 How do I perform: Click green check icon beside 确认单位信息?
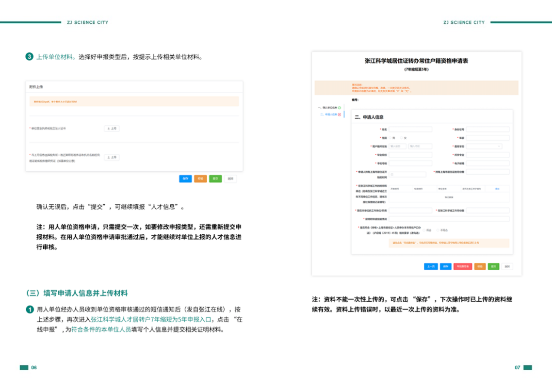(340, 108)
